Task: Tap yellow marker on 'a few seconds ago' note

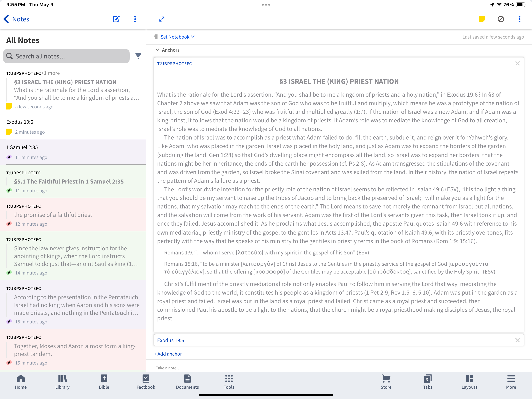Action: [9, 106]
